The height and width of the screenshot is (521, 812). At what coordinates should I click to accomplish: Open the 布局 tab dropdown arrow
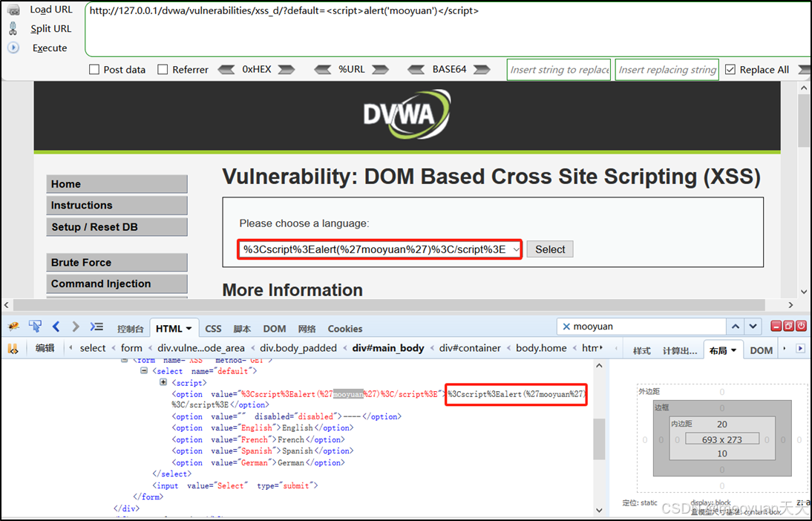coord(734,350)
